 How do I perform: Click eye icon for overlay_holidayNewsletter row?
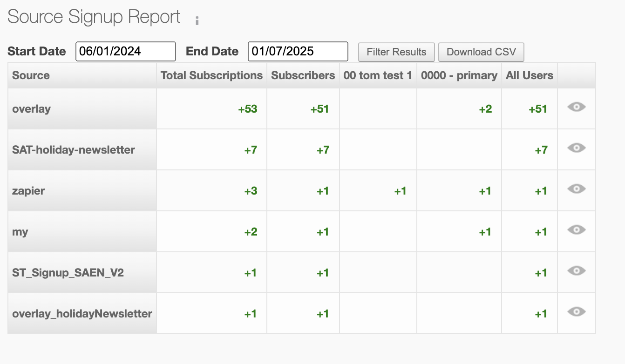(576, 312)
